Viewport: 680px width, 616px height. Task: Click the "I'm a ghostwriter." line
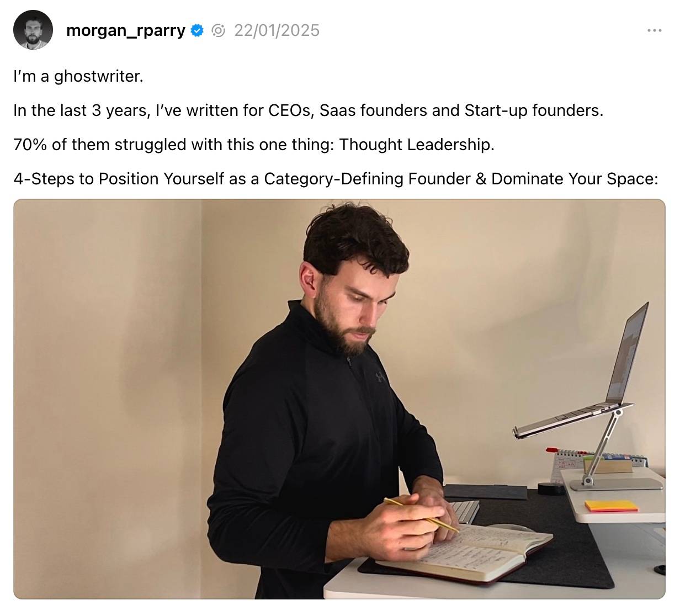(x=78, y=76)
